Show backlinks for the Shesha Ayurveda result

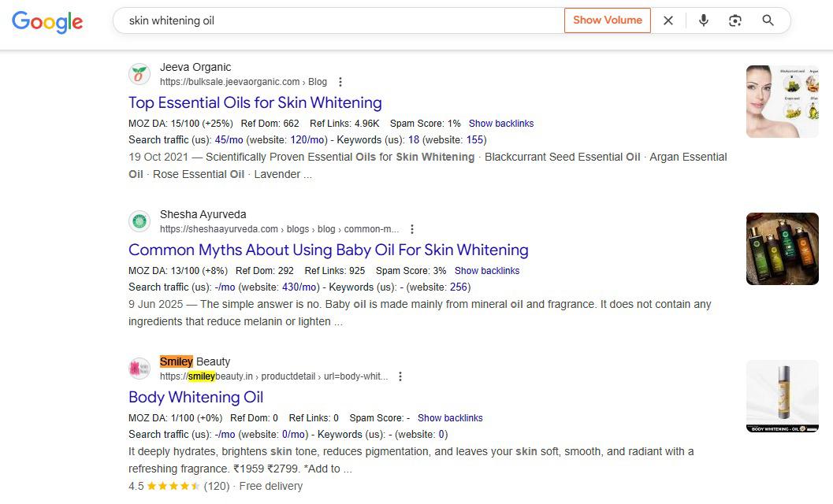486,270
